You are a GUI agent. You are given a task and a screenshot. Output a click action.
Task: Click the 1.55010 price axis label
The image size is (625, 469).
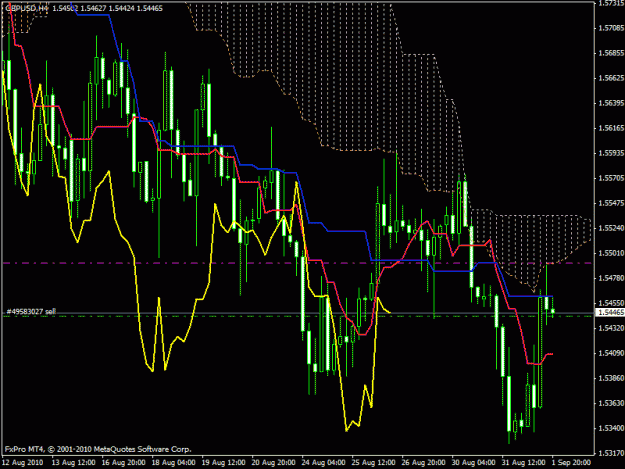pos(611,253)
